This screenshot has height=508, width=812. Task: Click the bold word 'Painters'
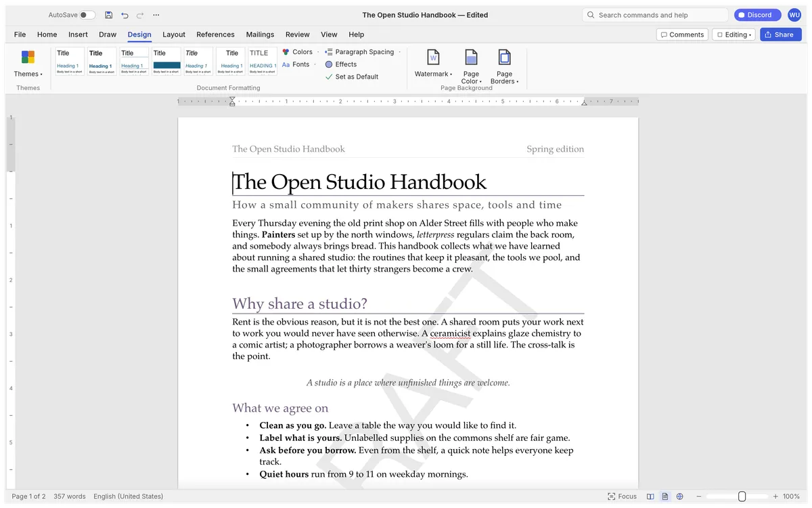click(x=278, y=234)
